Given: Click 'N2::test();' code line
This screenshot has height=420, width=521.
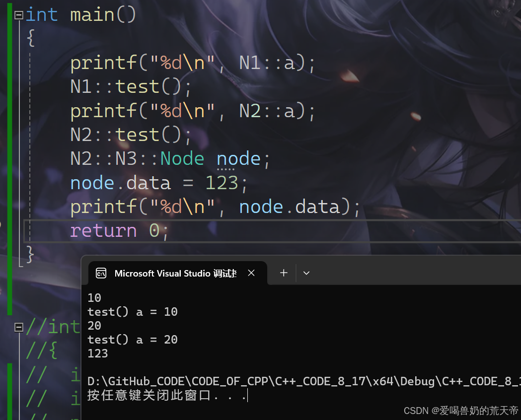Looking at the screenshot, I should click(x=131, y=135).
